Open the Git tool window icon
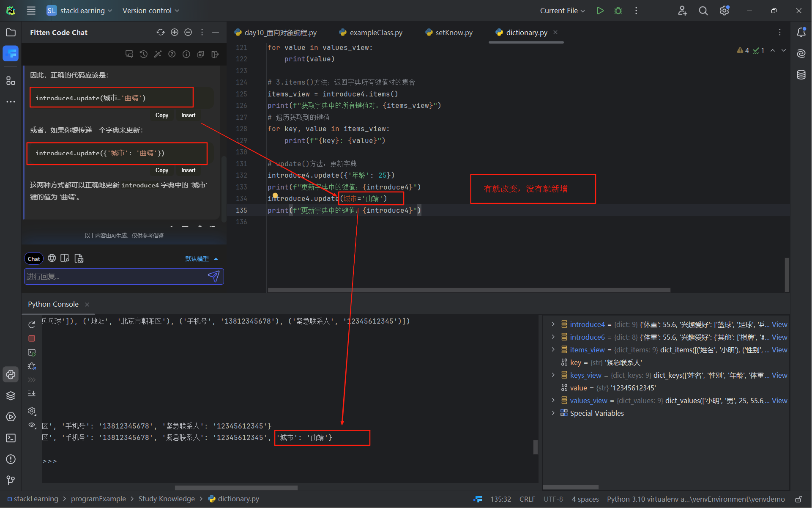812x508 pixels. coord(11,480)
